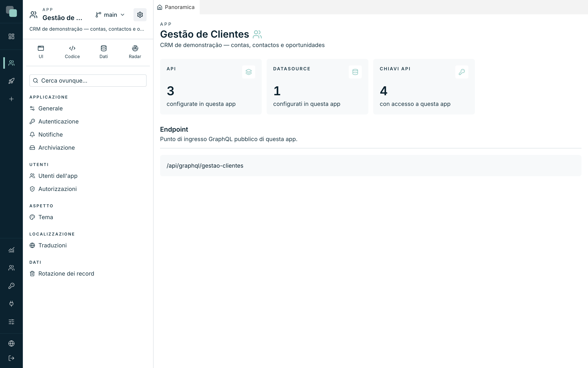Click the /api/graphql/gestao-clientes endpoint path
This screenshot has height=368, width=588.
[205, 166]
